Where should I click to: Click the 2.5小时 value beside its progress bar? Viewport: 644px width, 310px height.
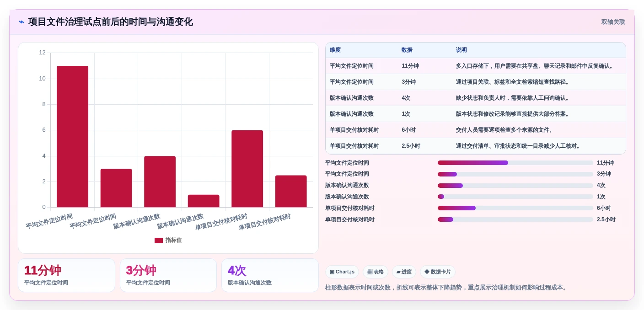click(606, 219)
